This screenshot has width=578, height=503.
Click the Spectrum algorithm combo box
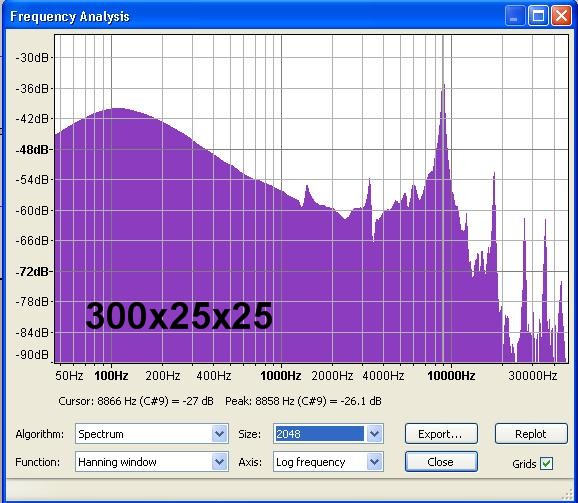152,434
